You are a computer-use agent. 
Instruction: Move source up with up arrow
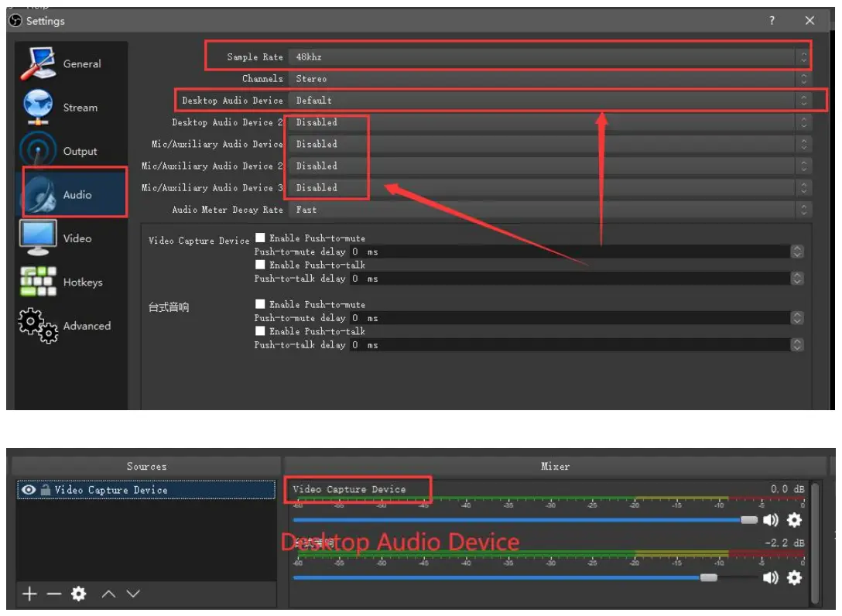[108, 594]
